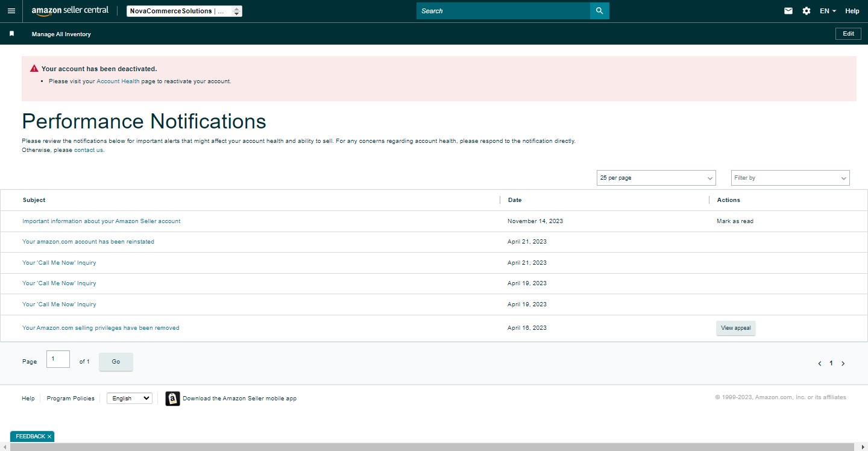Open the April 21 'Call Me Now' Inquiry

(x=59, y=263)
